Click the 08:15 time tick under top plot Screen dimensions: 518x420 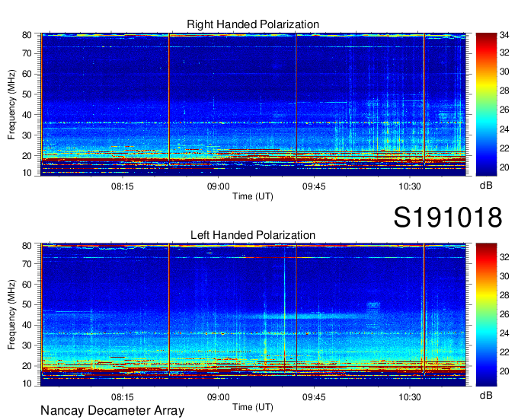(x=122, y=186)
